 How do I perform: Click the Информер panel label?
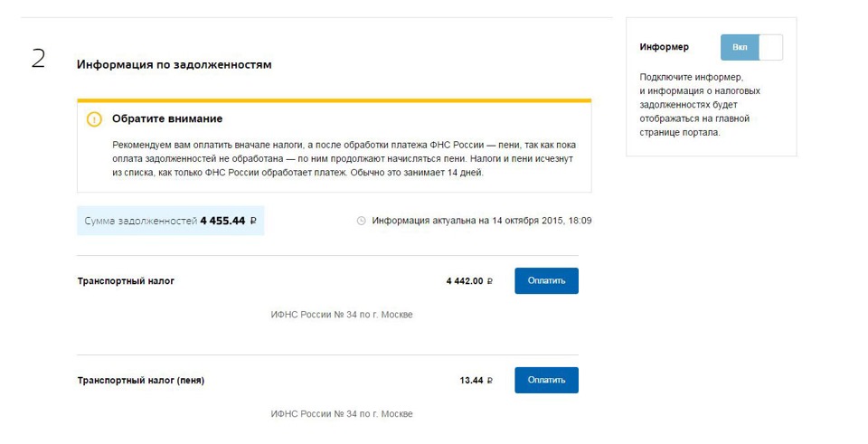click(x=664, y=47)
